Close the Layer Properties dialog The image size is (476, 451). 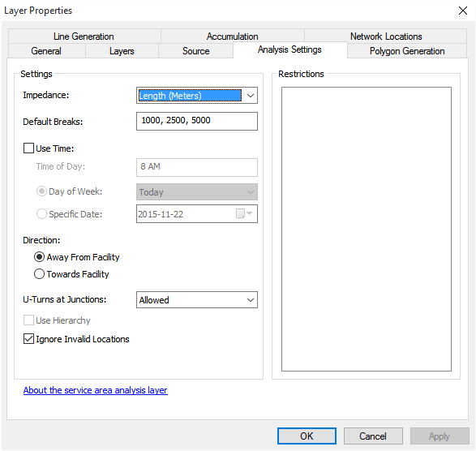pos(463,11)
